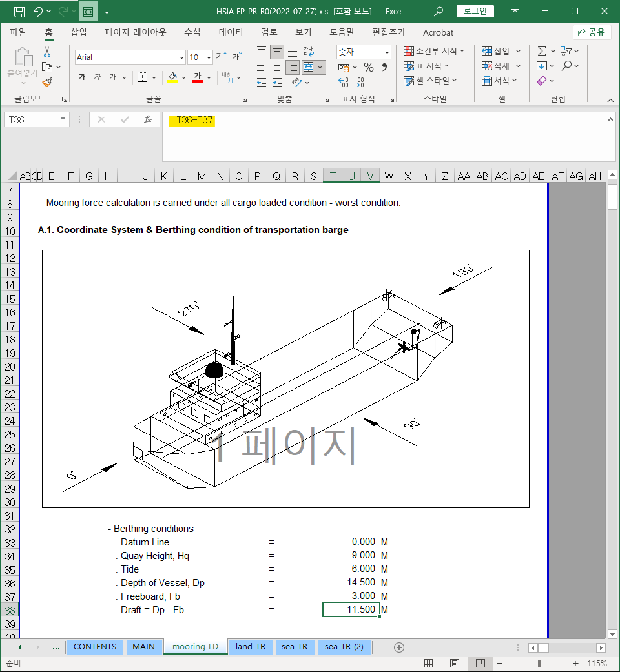This screenshot has width=620, height=672.
Task: Open the 파일 menu
Action: click(18, 32)
